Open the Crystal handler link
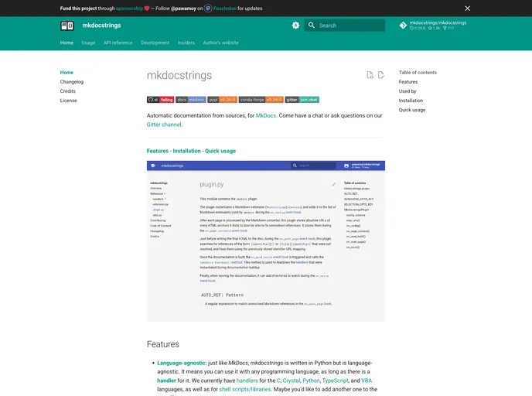This screenshot has height=396, width=532. point(291,381)
